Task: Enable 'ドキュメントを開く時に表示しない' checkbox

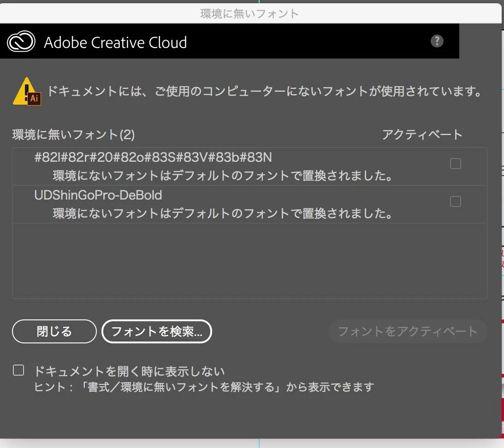Action: 18,370
